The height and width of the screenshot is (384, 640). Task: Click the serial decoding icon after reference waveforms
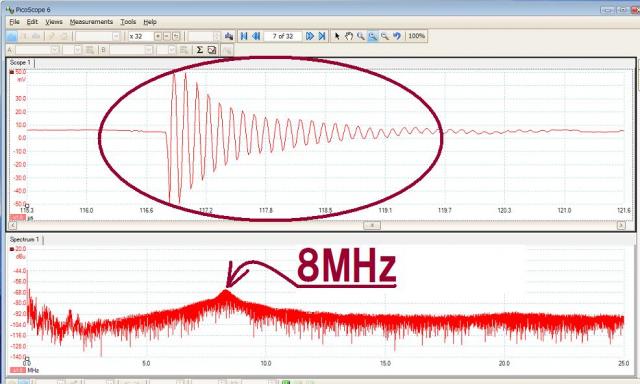coord(227,50)
